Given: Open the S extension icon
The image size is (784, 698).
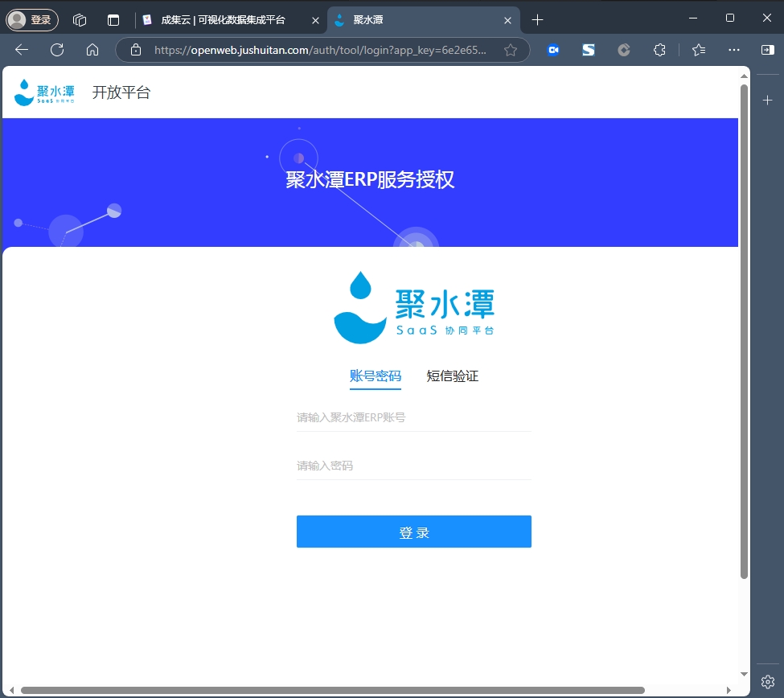Looking at the screenshot, I should pos(589,50).
